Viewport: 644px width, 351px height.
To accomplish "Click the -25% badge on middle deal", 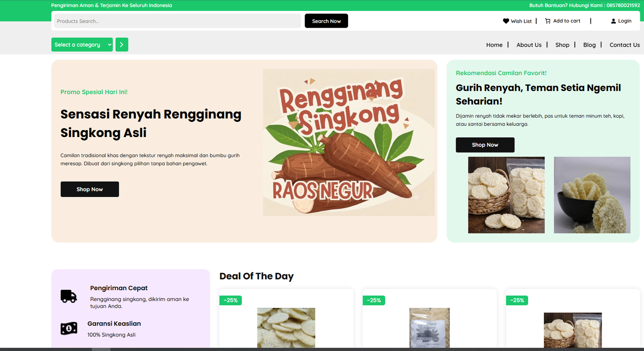I will click(374, 300).
